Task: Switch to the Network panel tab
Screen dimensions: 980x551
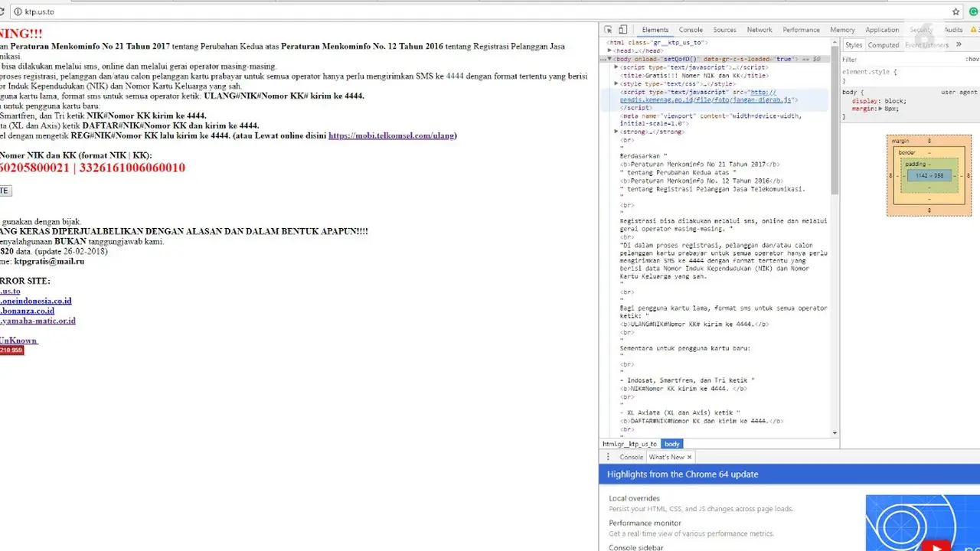Action: [x=759, y=30]
